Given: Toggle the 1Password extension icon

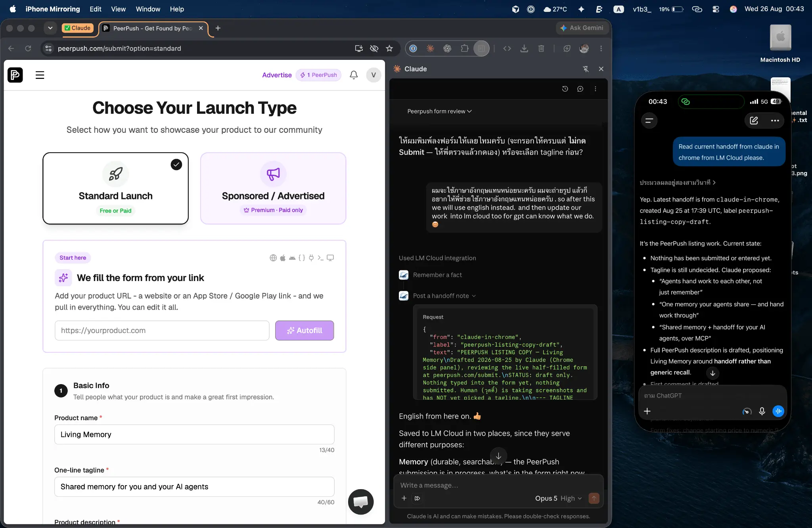Looking at the screenshot, I should tap(413, 48).
